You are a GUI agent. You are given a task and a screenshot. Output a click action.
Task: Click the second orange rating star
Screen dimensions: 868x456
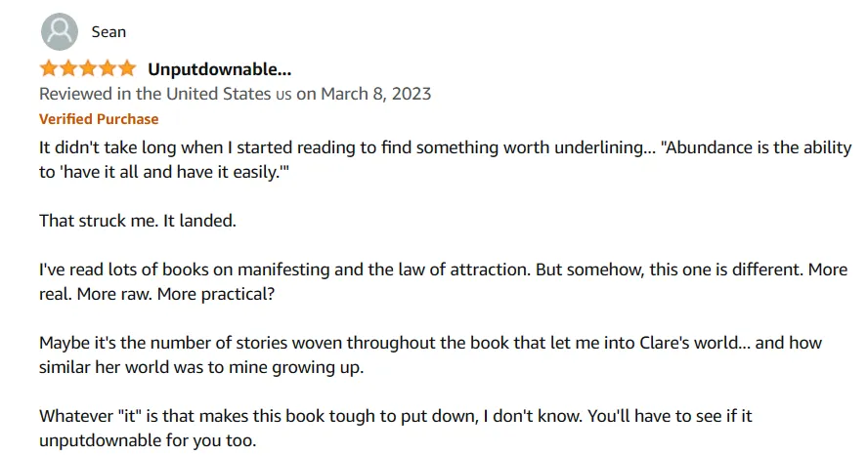pyautogui.click(x=68, y=68)
